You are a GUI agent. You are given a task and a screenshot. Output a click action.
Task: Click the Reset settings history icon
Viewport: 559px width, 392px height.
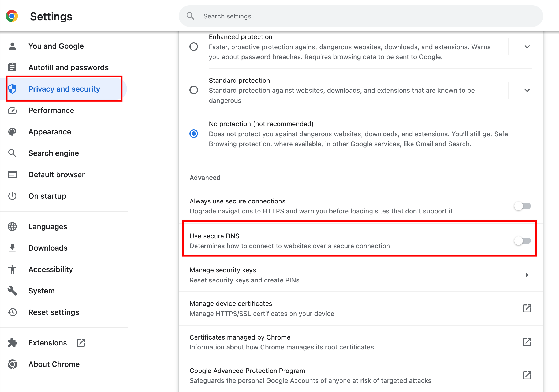point(12,312)
